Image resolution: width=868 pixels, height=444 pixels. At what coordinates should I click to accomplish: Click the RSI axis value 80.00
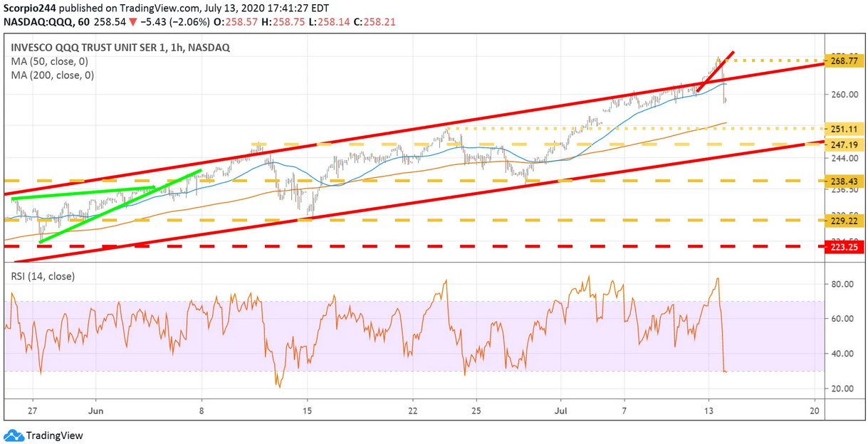click(843, 284)
